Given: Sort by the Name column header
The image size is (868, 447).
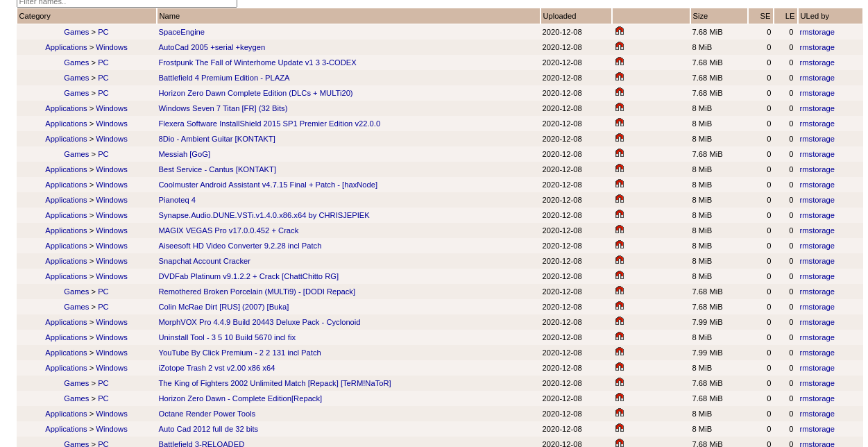Looking at the screenshot, I should tap(169, 16).
